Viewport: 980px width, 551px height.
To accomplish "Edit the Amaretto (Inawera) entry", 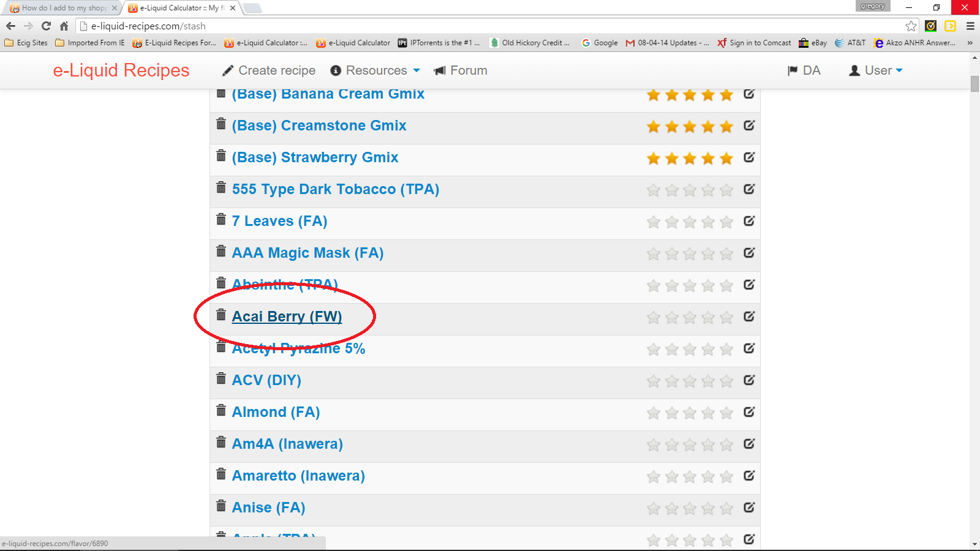I will pos(749,476).
